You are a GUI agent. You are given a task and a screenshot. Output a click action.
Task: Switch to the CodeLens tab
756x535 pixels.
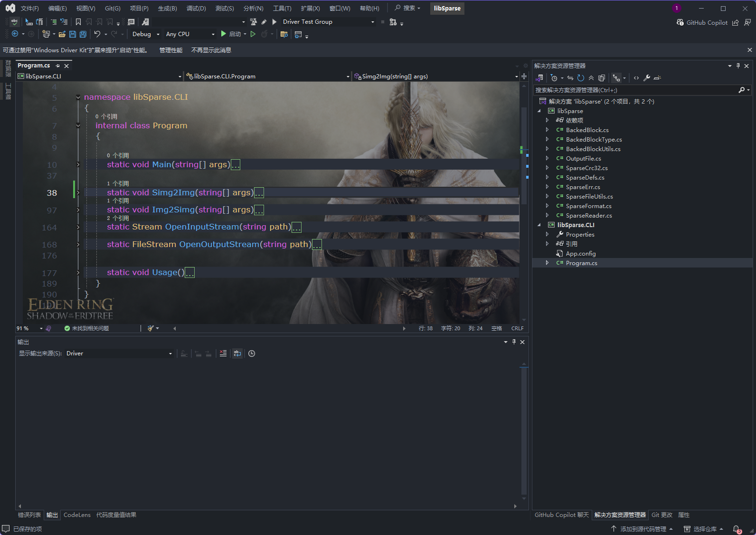point(77,515)
